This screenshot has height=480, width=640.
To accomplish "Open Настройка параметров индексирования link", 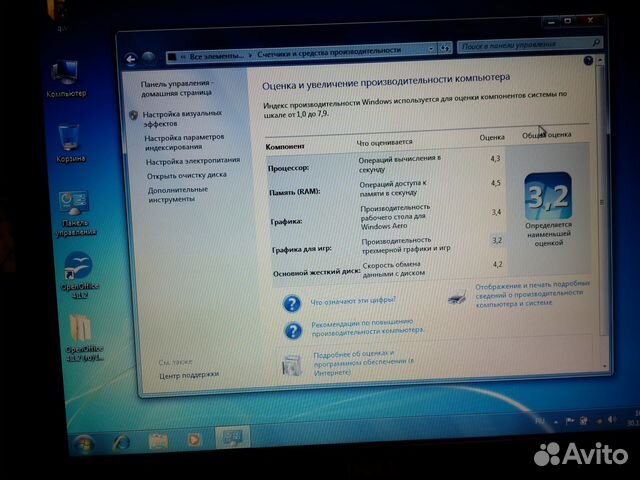I will tap(184, 142).
